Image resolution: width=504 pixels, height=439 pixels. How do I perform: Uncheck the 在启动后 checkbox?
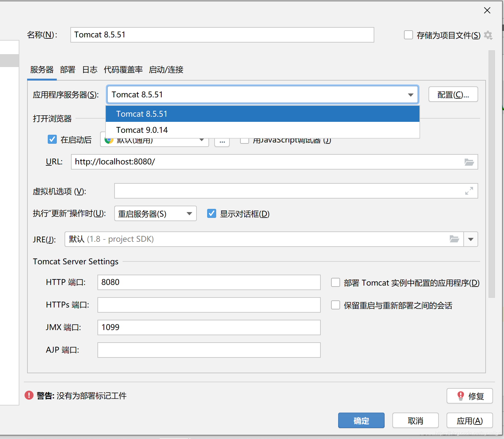[x=52, y=139]
